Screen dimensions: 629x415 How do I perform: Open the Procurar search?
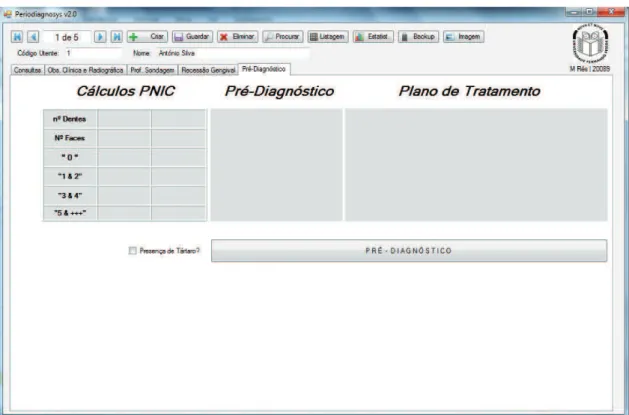(x=283, y=37)
